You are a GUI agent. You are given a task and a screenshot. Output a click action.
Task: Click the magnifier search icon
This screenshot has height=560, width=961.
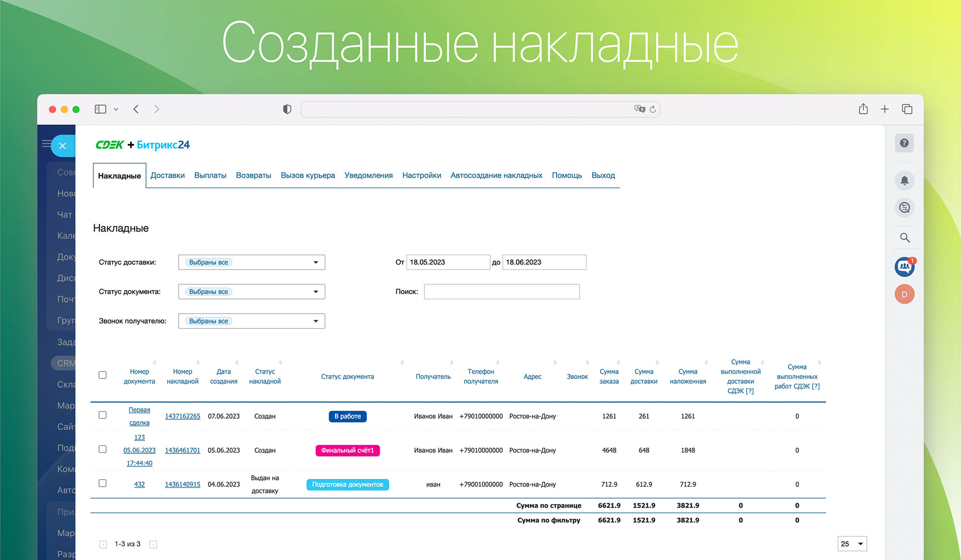(904, 238)
